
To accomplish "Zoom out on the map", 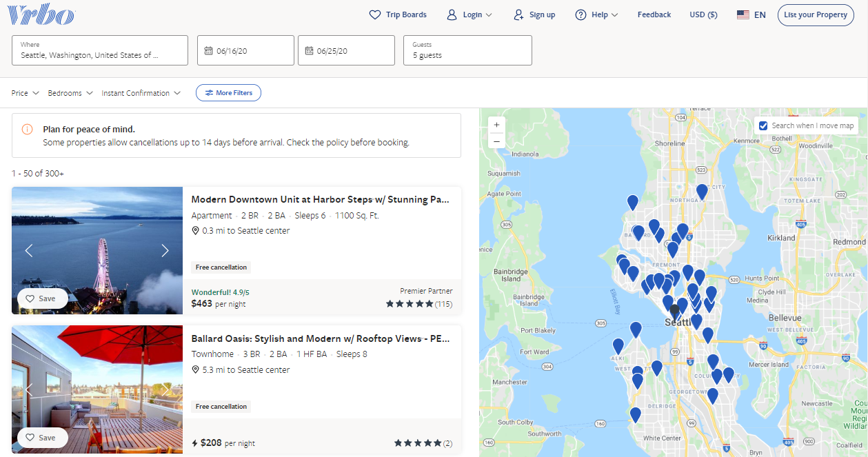I will pyautogui.click(x=496, y=141).
